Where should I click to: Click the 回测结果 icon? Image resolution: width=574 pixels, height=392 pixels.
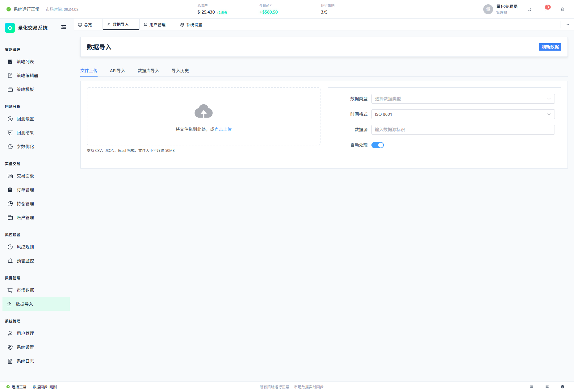point(10,133)
